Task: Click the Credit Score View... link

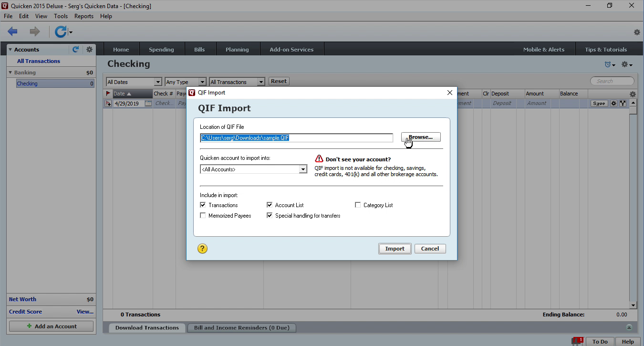Action: coord(85,312)
